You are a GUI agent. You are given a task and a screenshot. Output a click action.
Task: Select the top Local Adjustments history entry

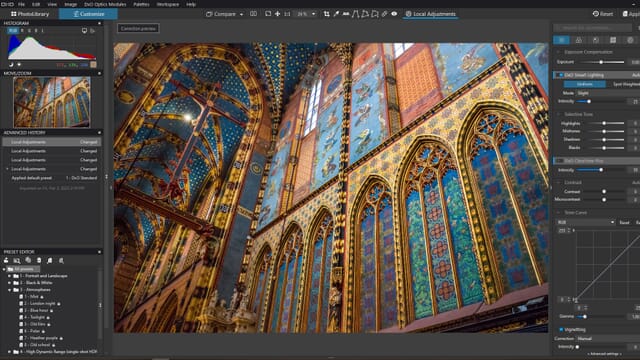point(52,142)
